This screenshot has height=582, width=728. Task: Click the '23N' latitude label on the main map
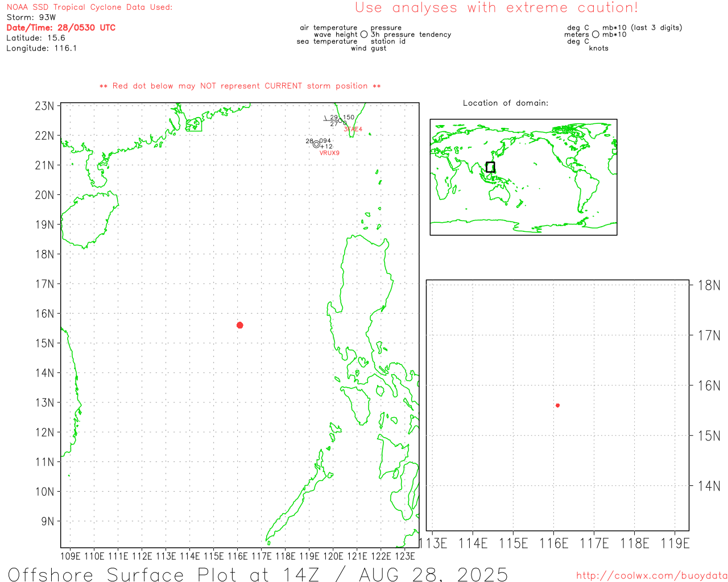[45, 106]
